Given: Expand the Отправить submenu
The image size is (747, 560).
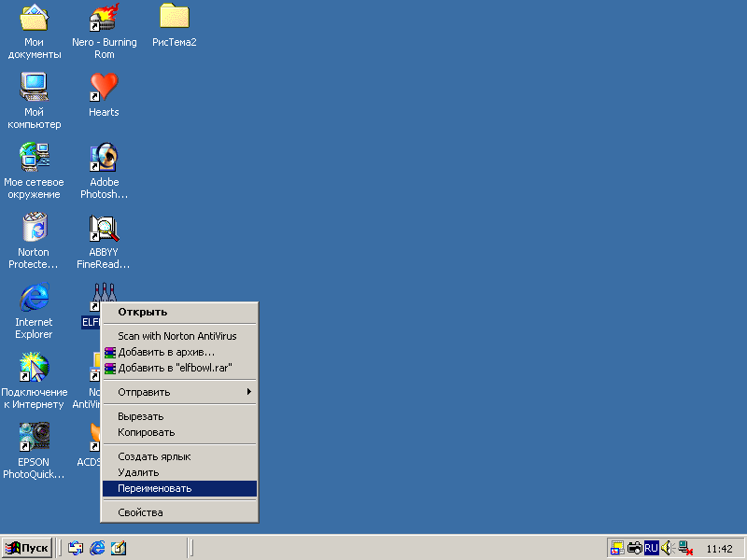Looking at the screenshot, I should (x=179, y=392).
